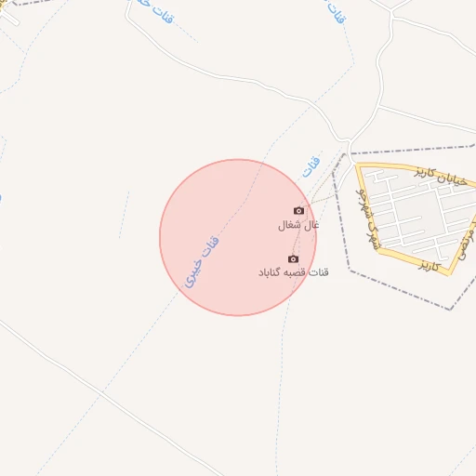476x476 pixels.
Task: Click the camera icon above غال شغال
Action: (298, 211)
